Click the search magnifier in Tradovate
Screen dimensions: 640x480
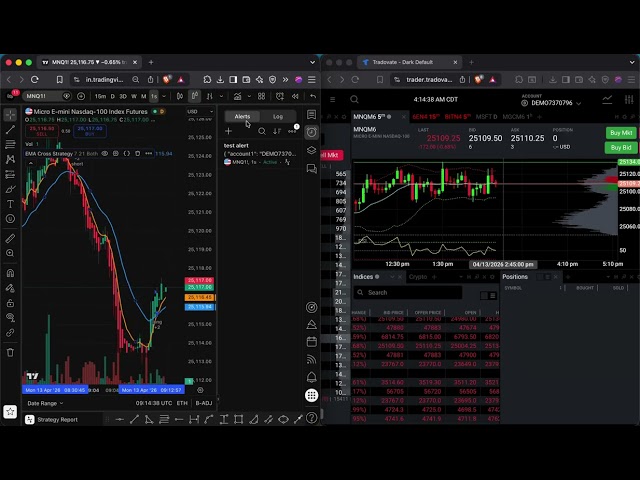[354, 99]
